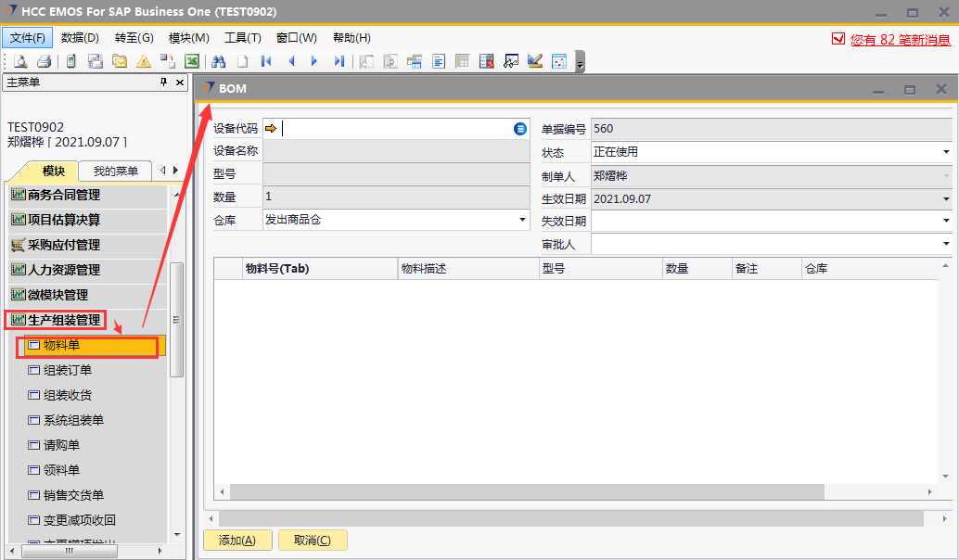Click the yellow warning triangle toolbar icon
This screenshot has width=959, height=560.
point(144,61)
